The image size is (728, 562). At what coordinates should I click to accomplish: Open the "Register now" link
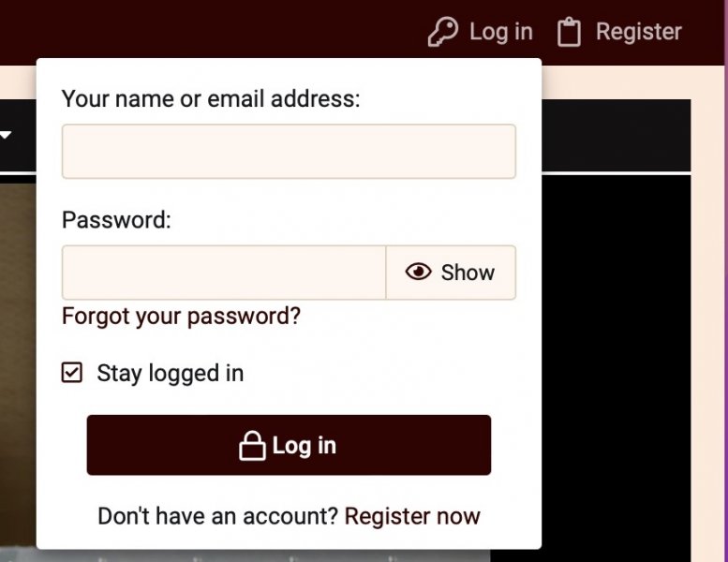point(412,516)
